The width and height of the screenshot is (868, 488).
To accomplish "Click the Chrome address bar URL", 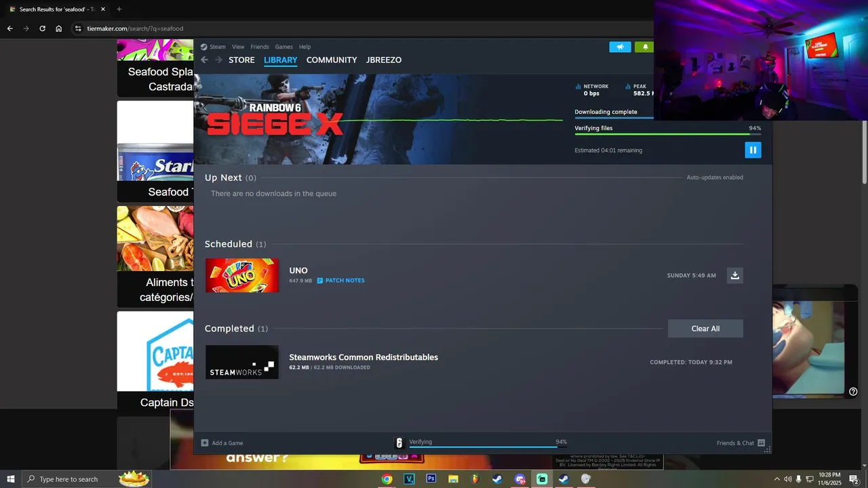I will pos(135,28).
